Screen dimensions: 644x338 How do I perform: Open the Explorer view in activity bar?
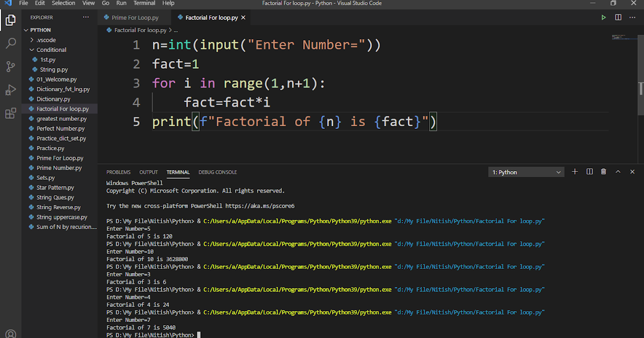click(10, 20)
